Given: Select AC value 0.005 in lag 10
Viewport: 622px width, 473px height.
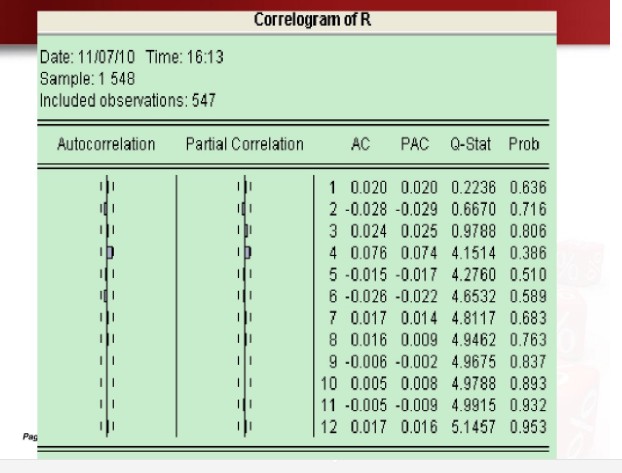Looking at the screenshot, I should coord(369,383).
